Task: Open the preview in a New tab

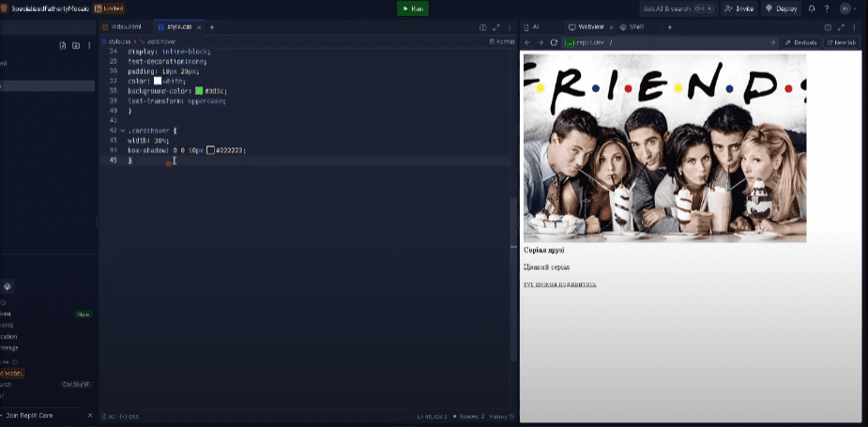Action: tap(842, 42)
